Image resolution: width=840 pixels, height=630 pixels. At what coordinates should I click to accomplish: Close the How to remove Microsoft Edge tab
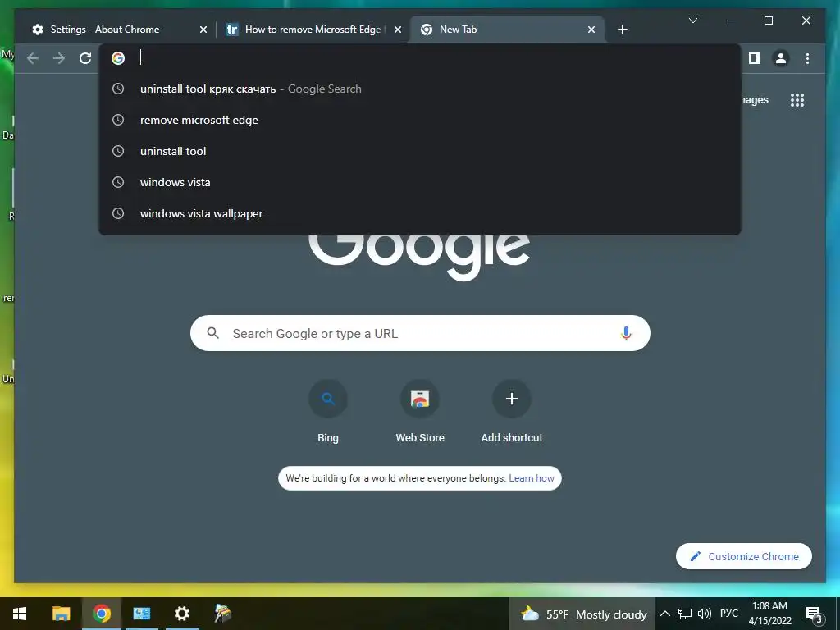point(398,30)
